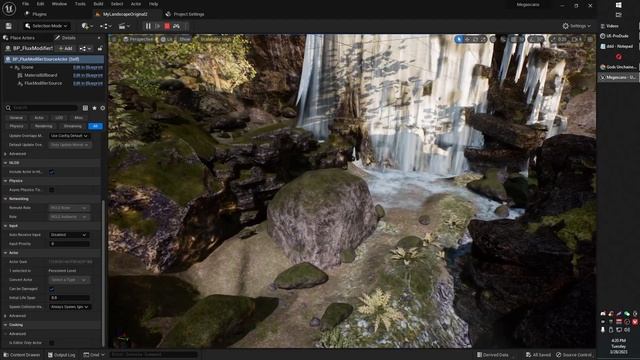Collapse the Scene component tree node
The width and height of the screenshot is (640, 360).
(11, 67)
